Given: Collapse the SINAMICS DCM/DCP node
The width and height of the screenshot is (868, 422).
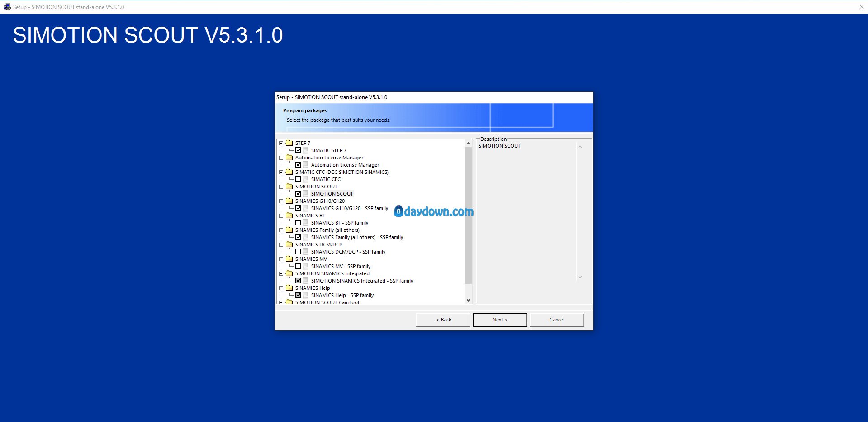Looking at the screenshot, I should (281, 245).
